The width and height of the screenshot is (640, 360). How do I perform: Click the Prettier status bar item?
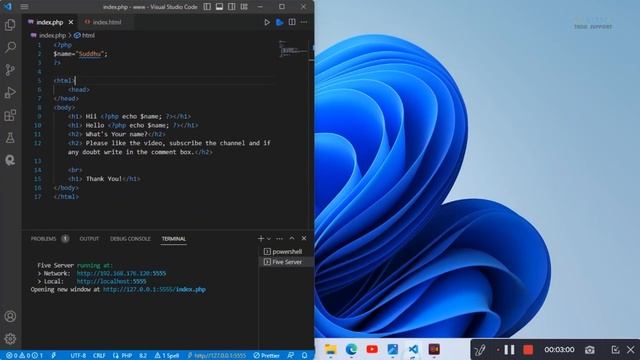(267, 356)
